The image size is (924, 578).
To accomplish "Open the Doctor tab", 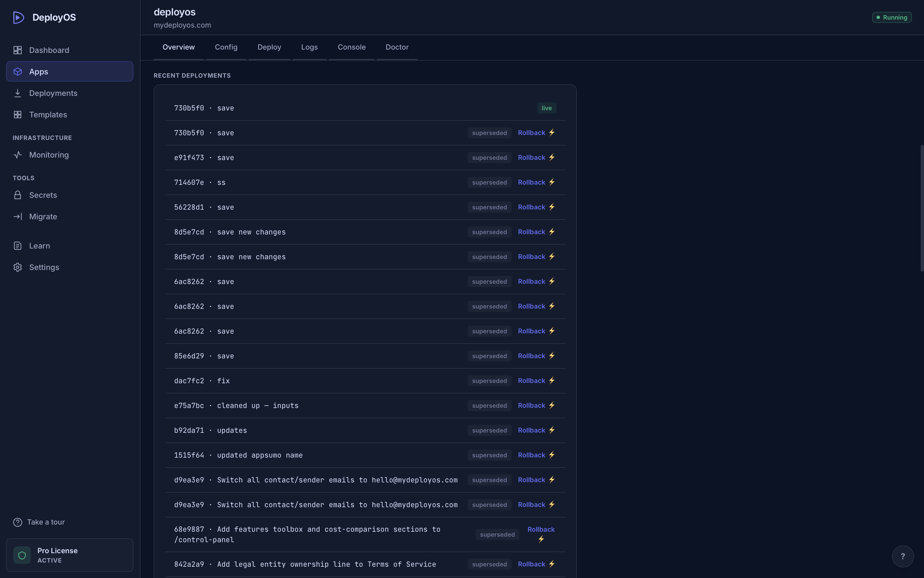I will (397, 47).
